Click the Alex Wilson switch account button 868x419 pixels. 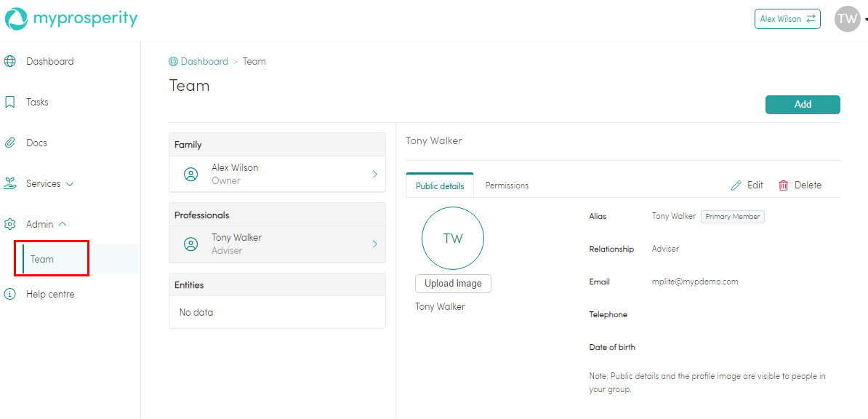pyautogui.click(x=787, y=19)
